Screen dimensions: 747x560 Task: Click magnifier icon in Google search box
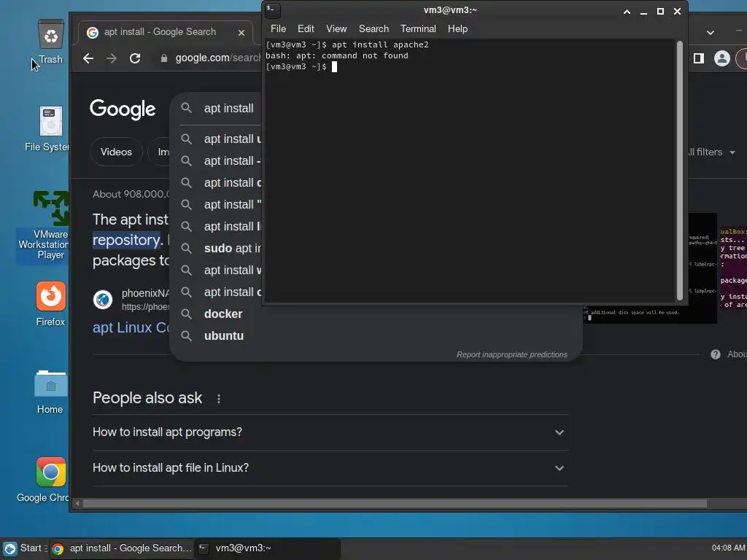tap(186, 108)
